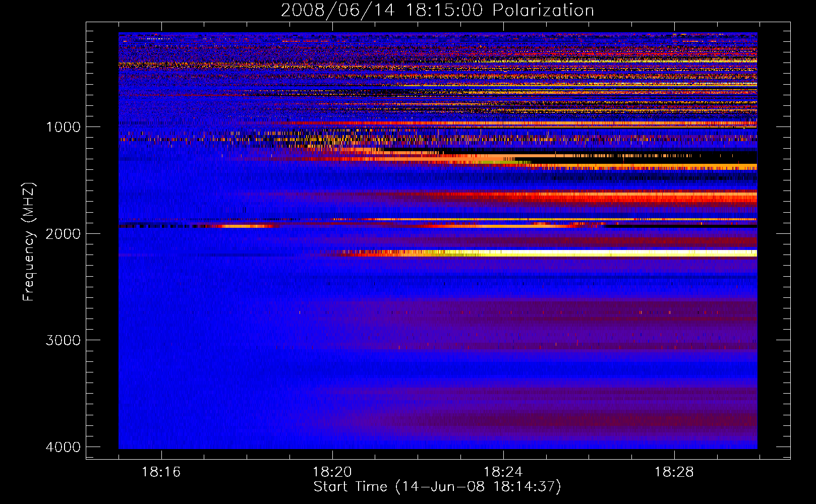Screen dimensions: 816x504
Task: Select the 18:16 time tick label
Action: (x=161, y=472)
